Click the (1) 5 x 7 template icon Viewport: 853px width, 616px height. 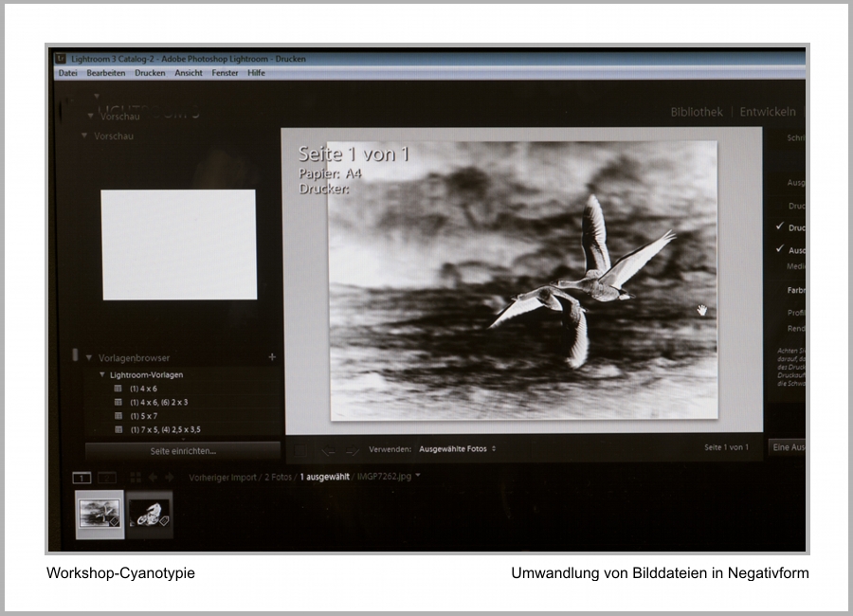(118, 416)
